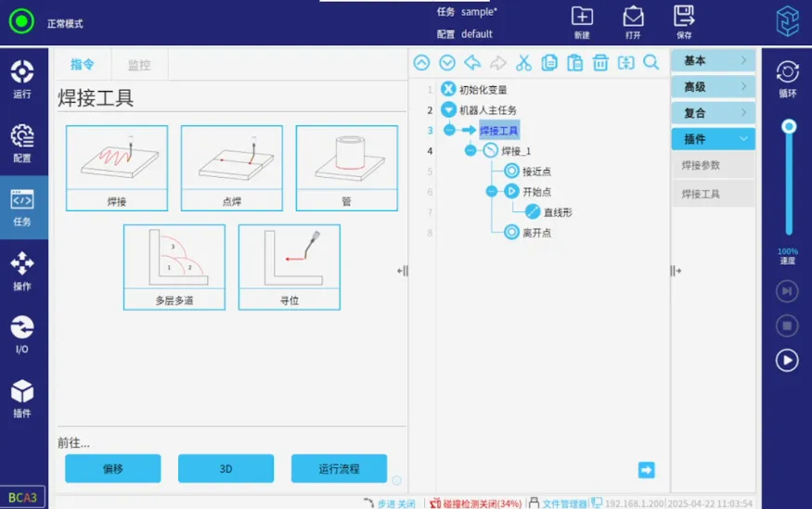Open the I/O sidebar page

pos(22,335)
